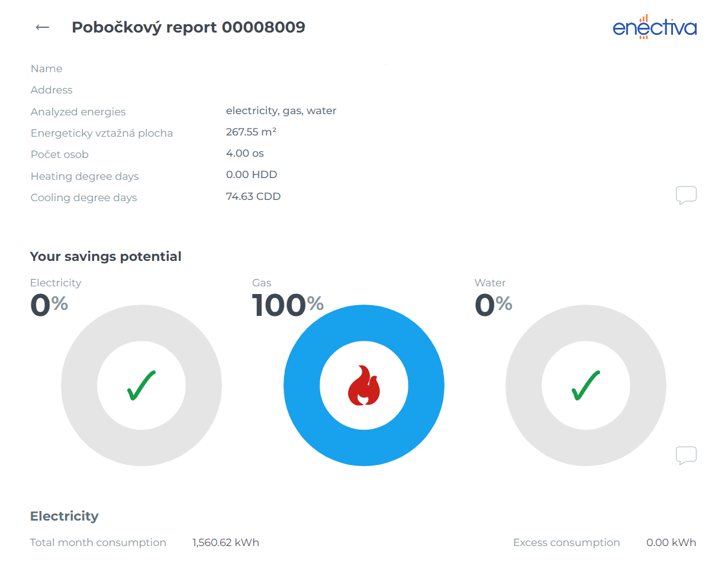Click the red flame icon in Gas chart

tap(364, 386)
